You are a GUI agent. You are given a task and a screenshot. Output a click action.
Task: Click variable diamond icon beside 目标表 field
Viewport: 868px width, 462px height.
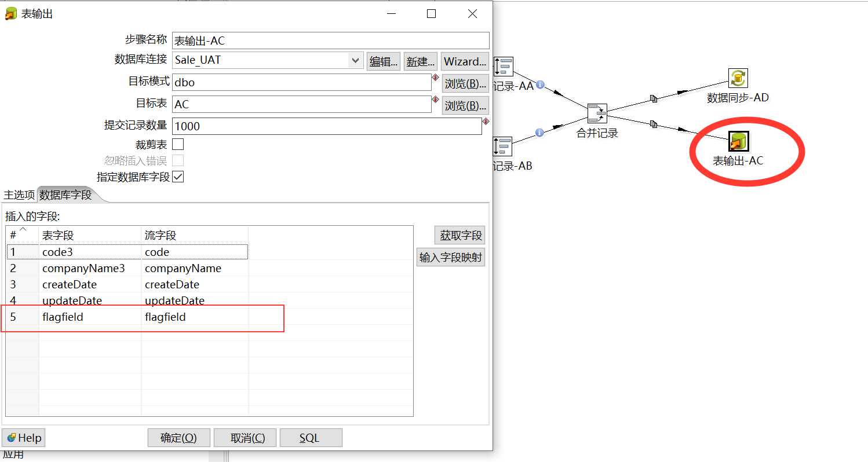click(435, 99)
